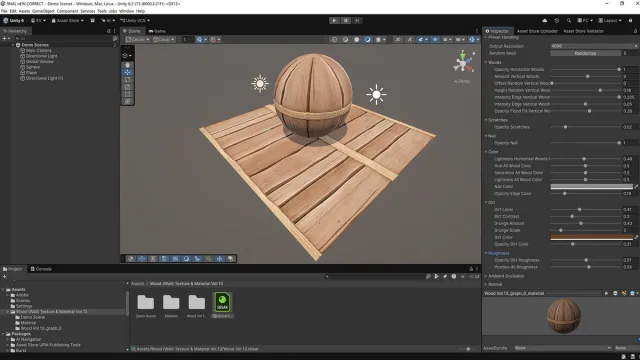Select the Rect transform tool
Viewport: 640px width, 360px height.
click(x=127, y=94)
